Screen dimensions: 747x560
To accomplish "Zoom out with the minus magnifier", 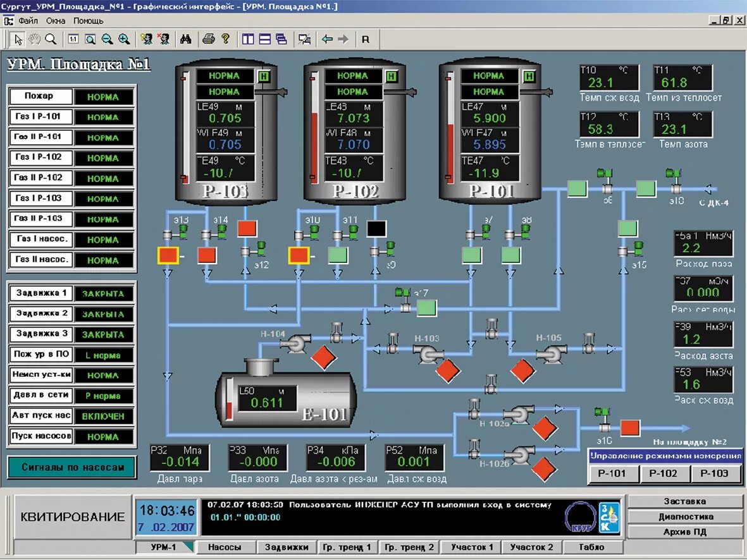I will 107,40.
